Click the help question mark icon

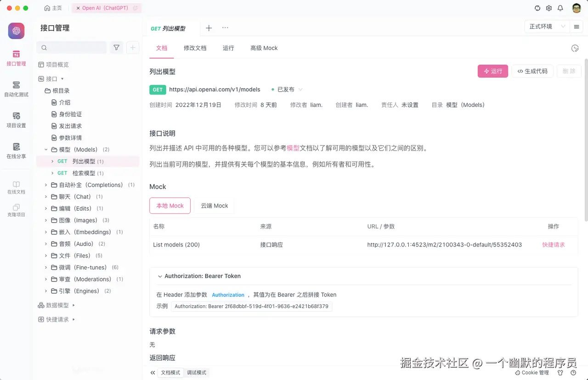(573, 373)
